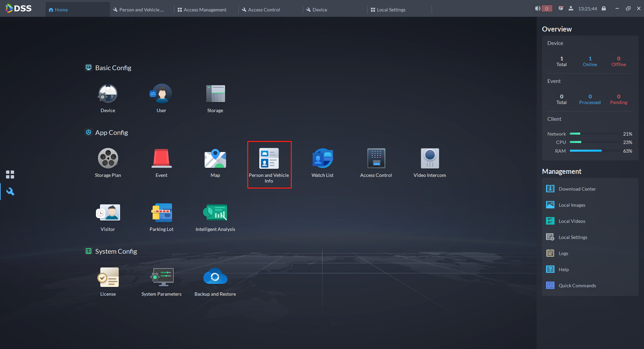Screen dimensions: 644x349
Task: Click the applications grid sidebar icon
Action: (x=10, y=174)
